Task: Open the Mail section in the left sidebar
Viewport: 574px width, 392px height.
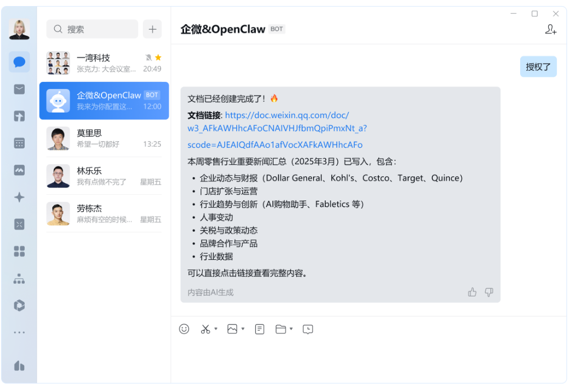Action: 19,89
